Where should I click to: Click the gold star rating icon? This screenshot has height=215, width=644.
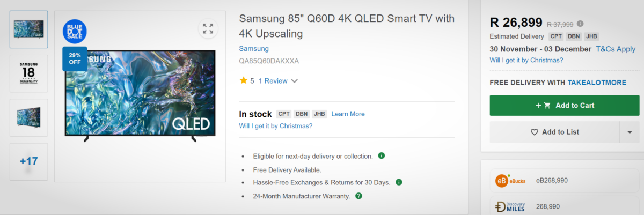point(244,81)
